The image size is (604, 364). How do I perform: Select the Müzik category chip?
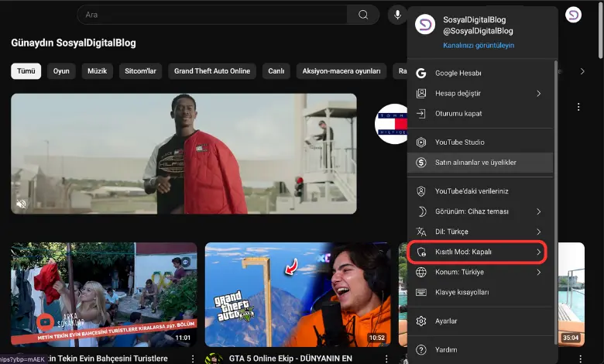point(97,71)
